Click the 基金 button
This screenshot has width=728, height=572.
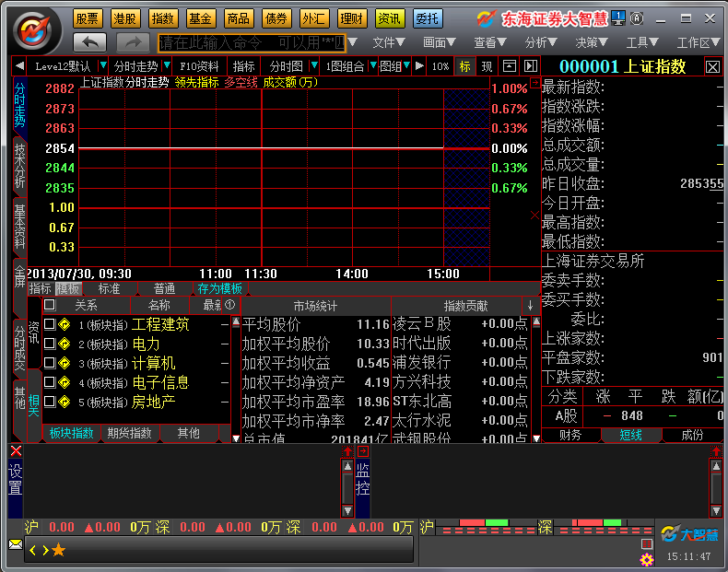coord(200,18)
